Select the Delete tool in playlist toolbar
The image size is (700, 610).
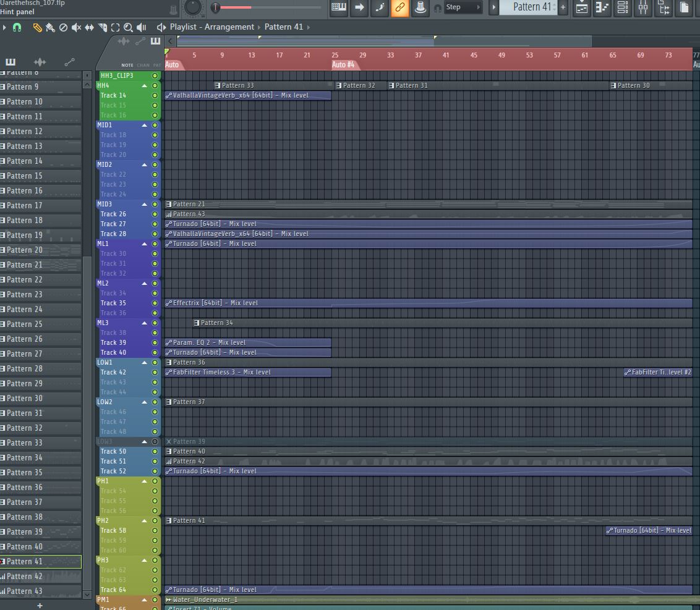(x=64, y=28)
